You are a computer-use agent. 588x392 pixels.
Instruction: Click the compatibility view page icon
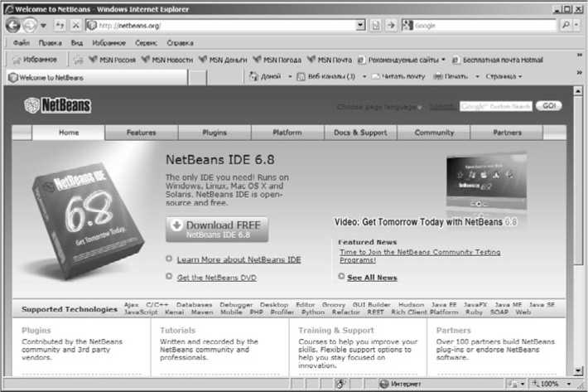tap(376, 25)
